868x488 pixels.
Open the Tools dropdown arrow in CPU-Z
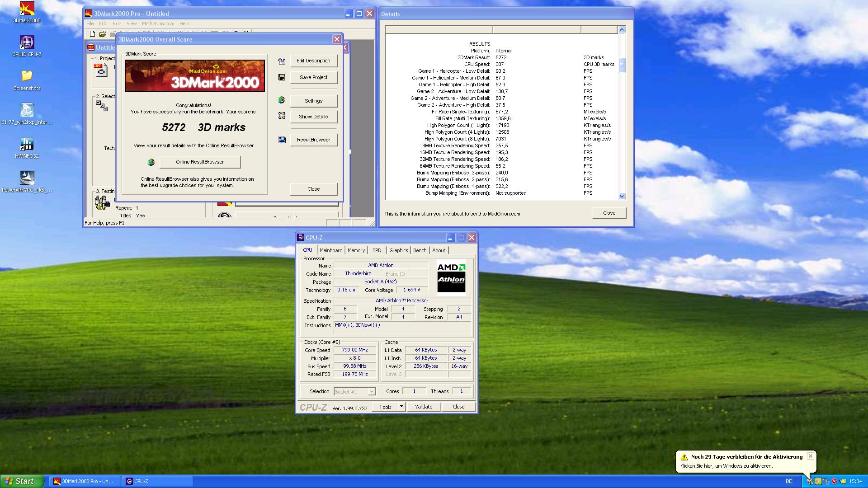tap(401, 407)
